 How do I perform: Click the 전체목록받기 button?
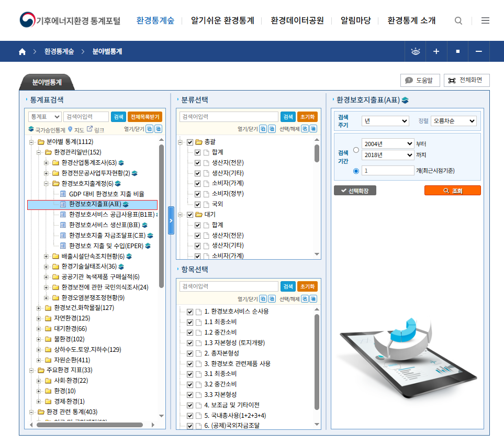pos(145,117)
